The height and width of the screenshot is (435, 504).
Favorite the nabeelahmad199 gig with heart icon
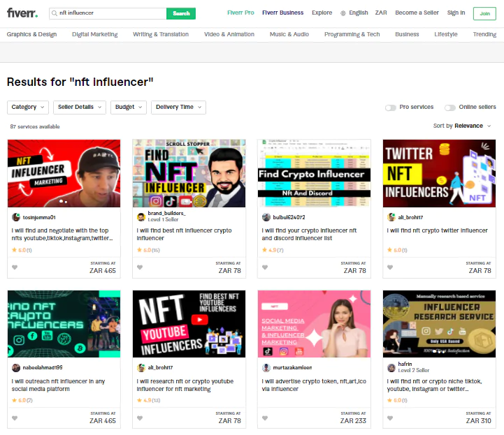(15, 418)
